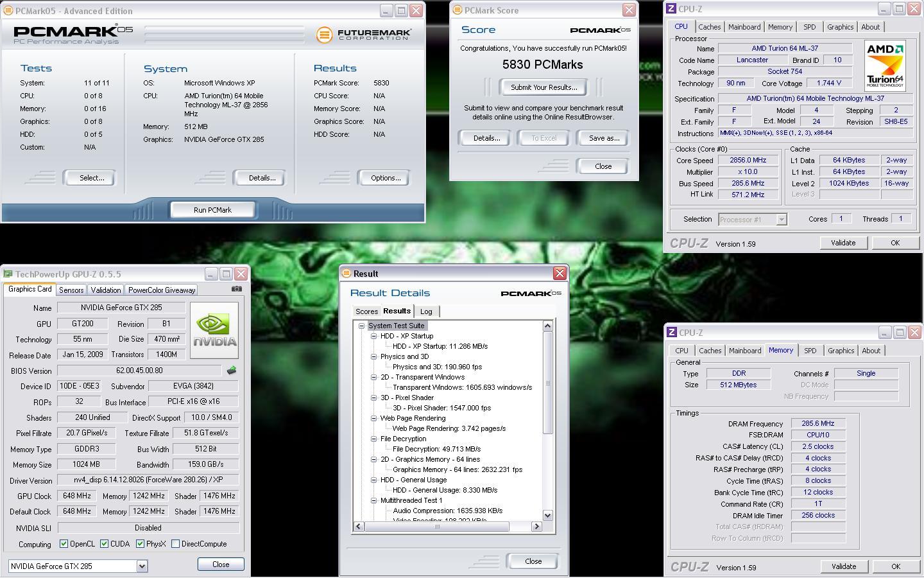Viewport: 924px width, 578px height.
Task: Close the PCMark Score dialog with X
Action: tap(629, 10)
